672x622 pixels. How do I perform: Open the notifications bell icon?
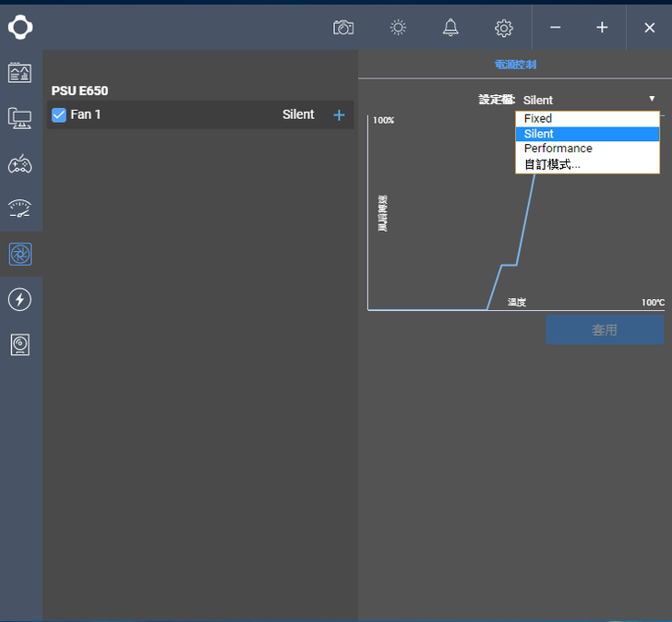tap(450, 28)
